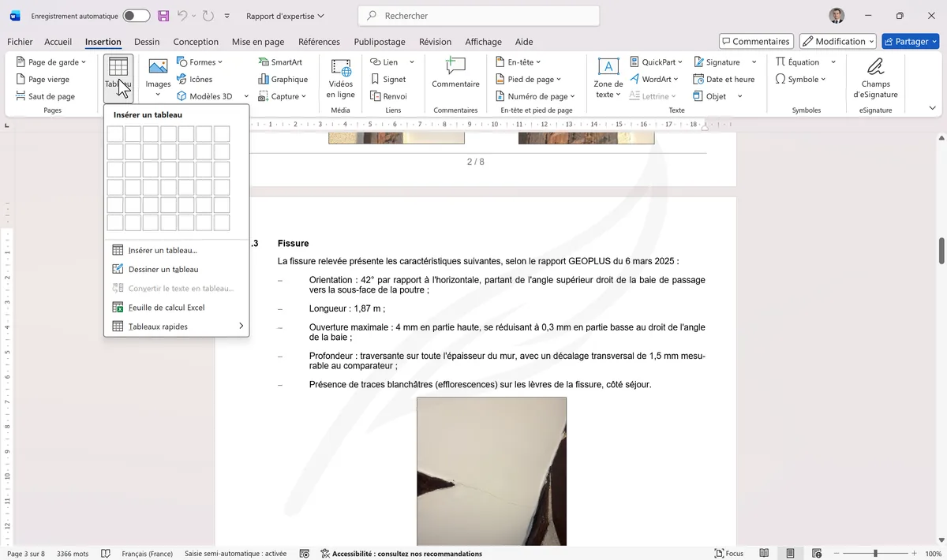Switch to the Références ribbon tab
This screenshot has width=947, height=560.
320,42
